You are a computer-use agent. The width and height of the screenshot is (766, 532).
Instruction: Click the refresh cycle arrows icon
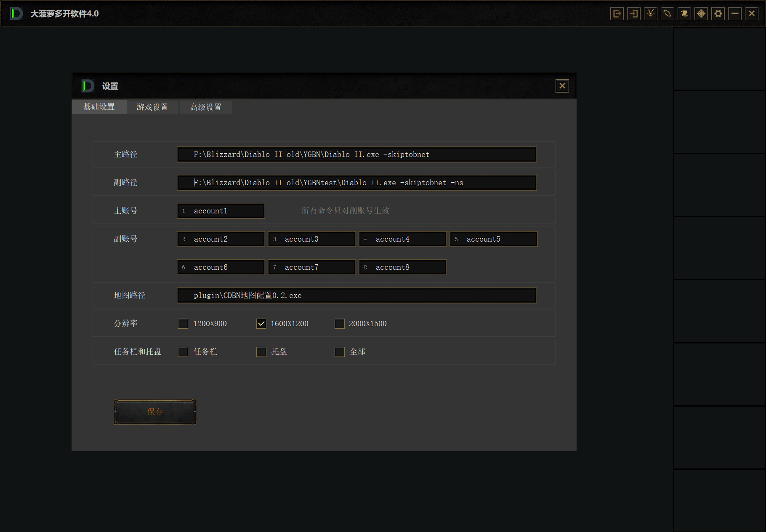[667, 13]
